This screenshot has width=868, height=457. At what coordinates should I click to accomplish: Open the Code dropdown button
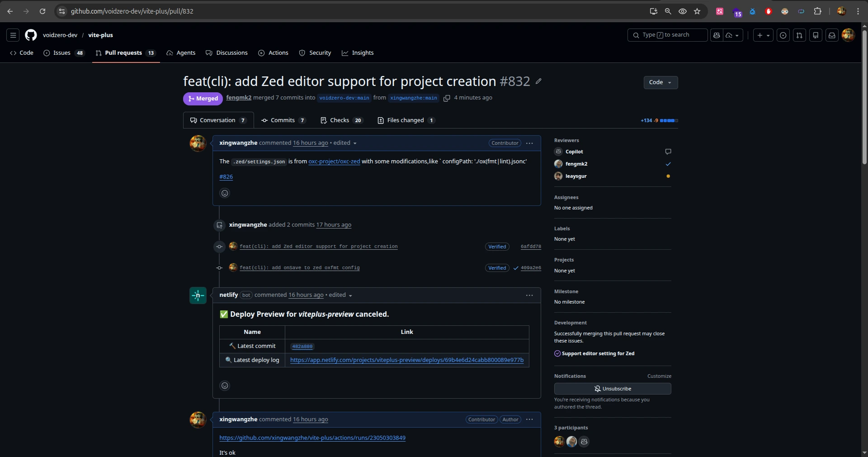pos(660,82)
